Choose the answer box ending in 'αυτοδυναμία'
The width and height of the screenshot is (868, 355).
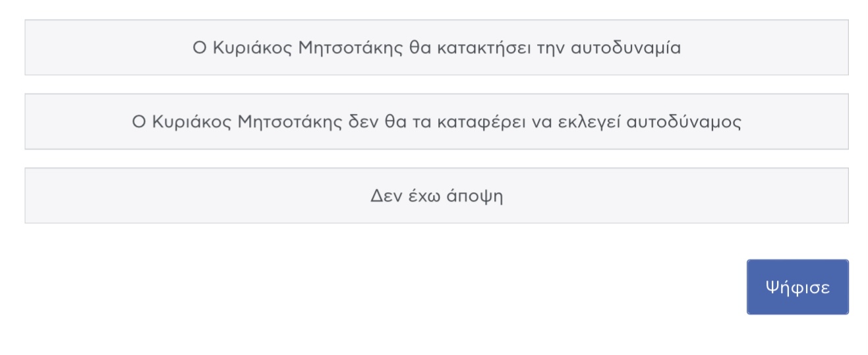436,47
